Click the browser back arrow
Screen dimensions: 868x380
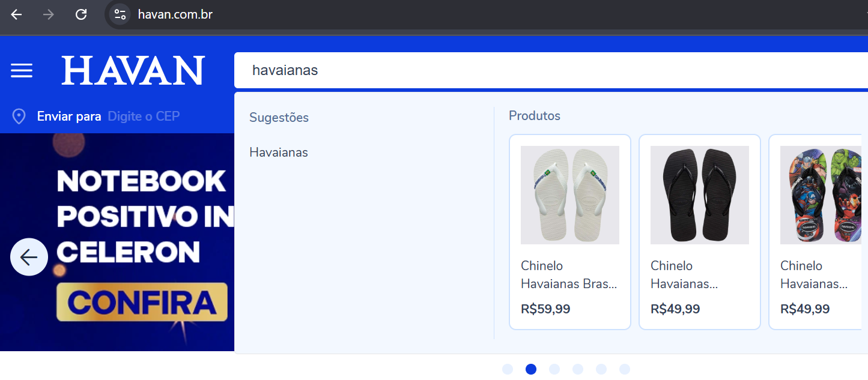coord(16,14)
